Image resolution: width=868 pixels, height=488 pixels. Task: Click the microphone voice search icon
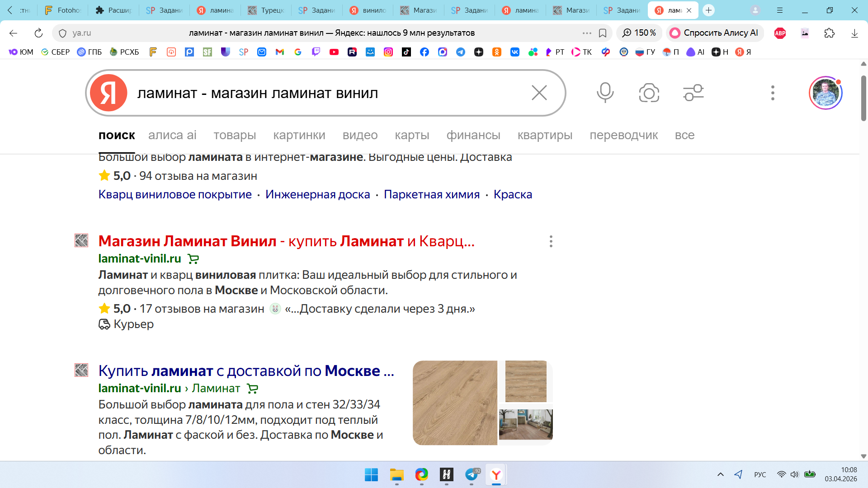pos(605,93)
